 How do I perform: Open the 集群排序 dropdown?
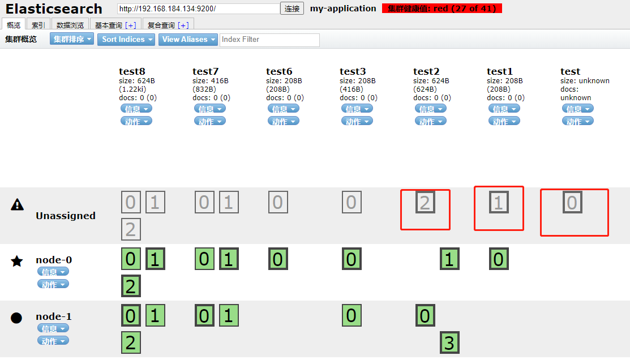click(72, 39)
